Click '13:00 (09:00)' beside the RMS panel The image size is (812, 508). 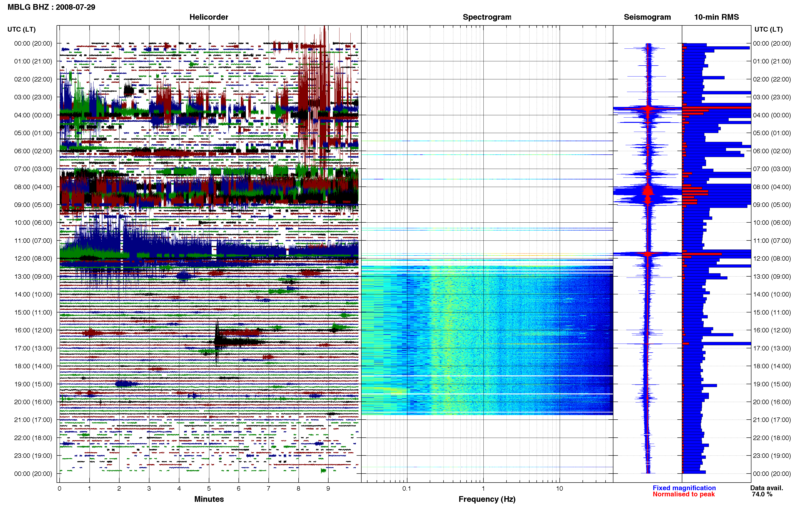(772, 277)
